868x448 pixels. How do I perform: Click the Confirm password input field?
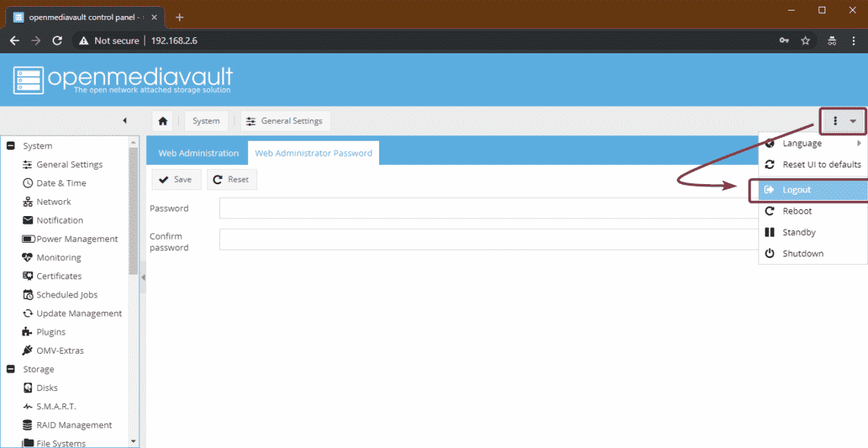490,240
